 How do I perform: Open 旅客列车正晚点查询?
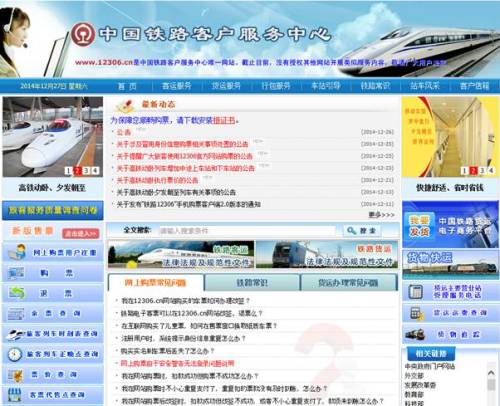tap(62, 354)
